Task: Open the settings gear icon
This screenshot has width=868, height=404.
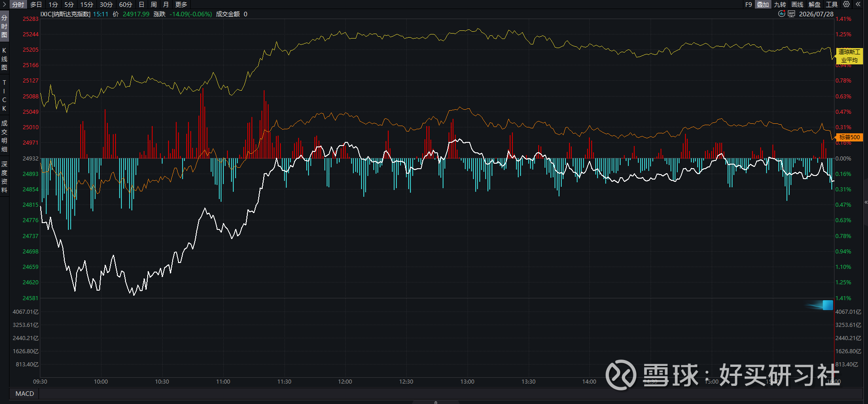Action: (846, 4)
